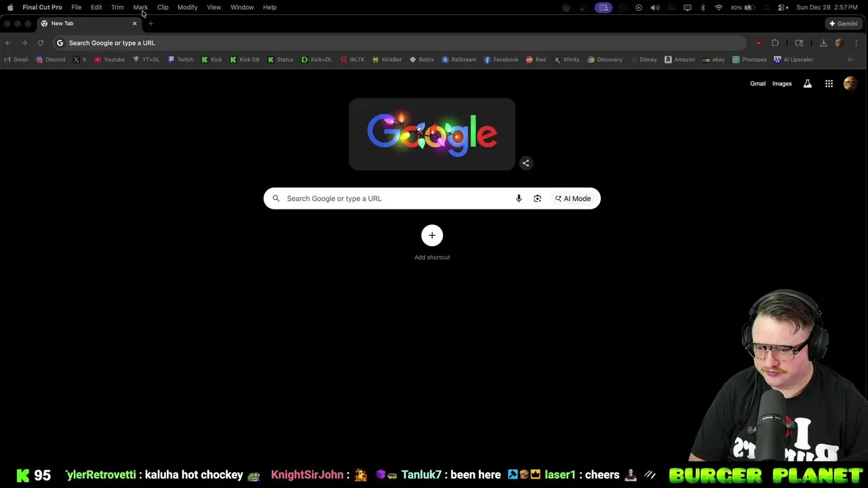Search by image with Google Lens
The image size is (868, 488).
click(537, 199)
